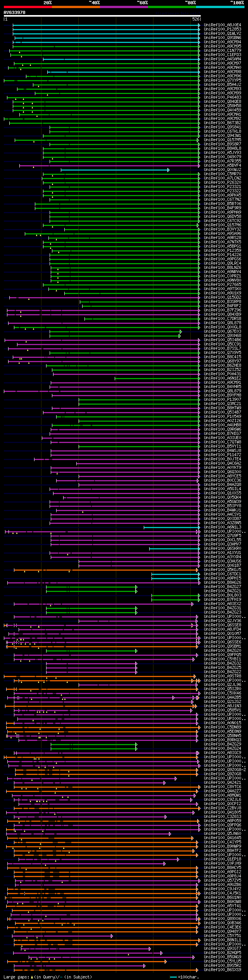248x980 pixels.
Task: Select hit label UniRef100_B5A4J2
Action: (222, 85)
